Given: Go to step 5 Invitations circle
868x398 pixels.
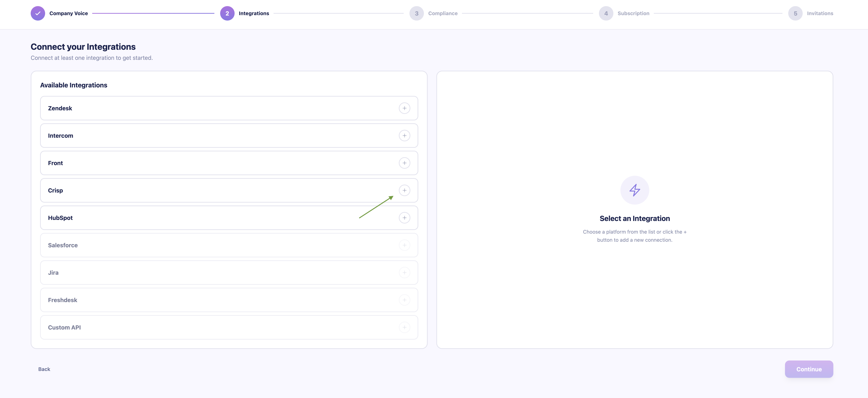Looking at the screenshot, I should (x=795, y=14).
